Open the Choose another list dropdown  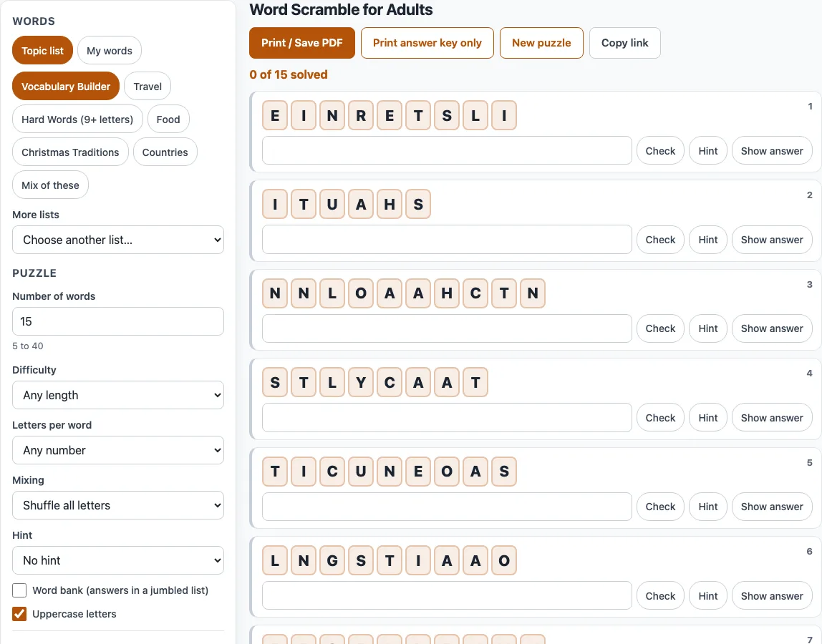118,240
